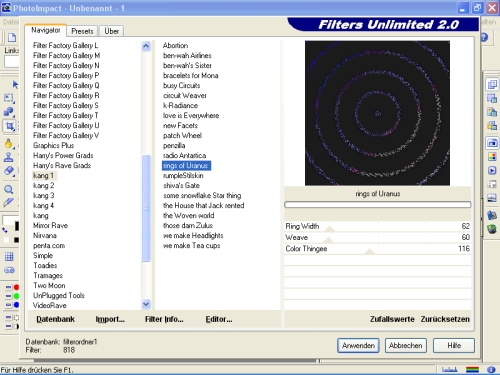Select 'Filter Factory Gallery V' category
The height and width of the screenshot is (375, 500).
[x=66, y=135]
